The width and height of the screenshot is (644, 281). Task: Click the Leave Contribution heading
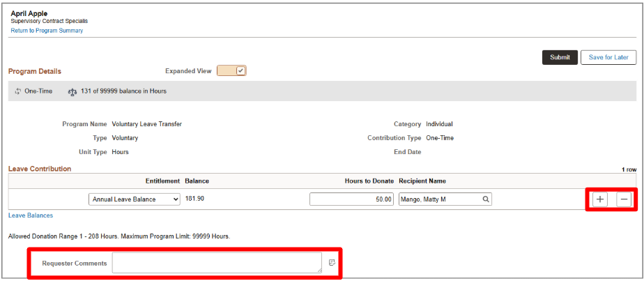coord(40,169)
